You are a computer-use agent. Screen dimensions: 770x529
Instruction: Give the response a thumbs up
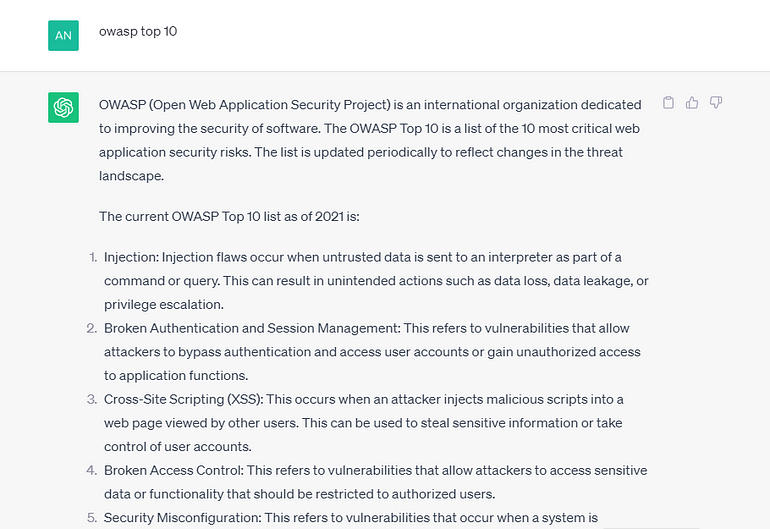point(692,103)
